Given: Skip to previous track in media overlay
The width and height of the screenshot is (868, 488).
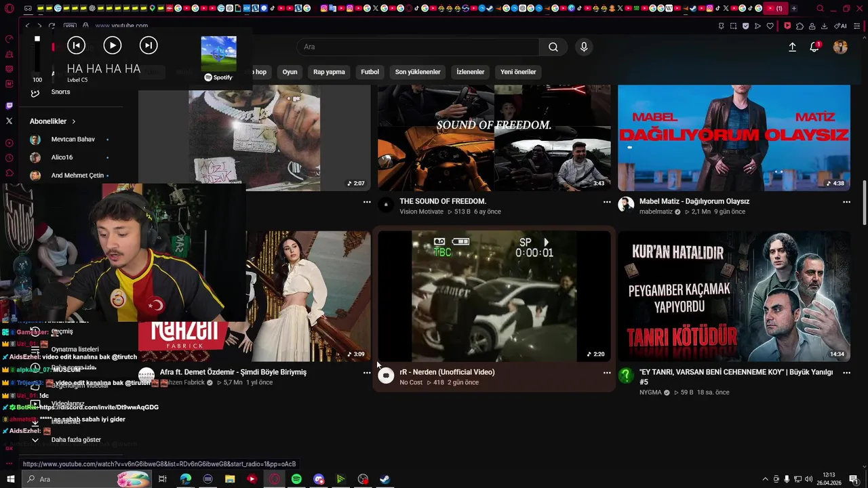Looking at the screenshot, I should pyautogui.click(x=76, y=45).
